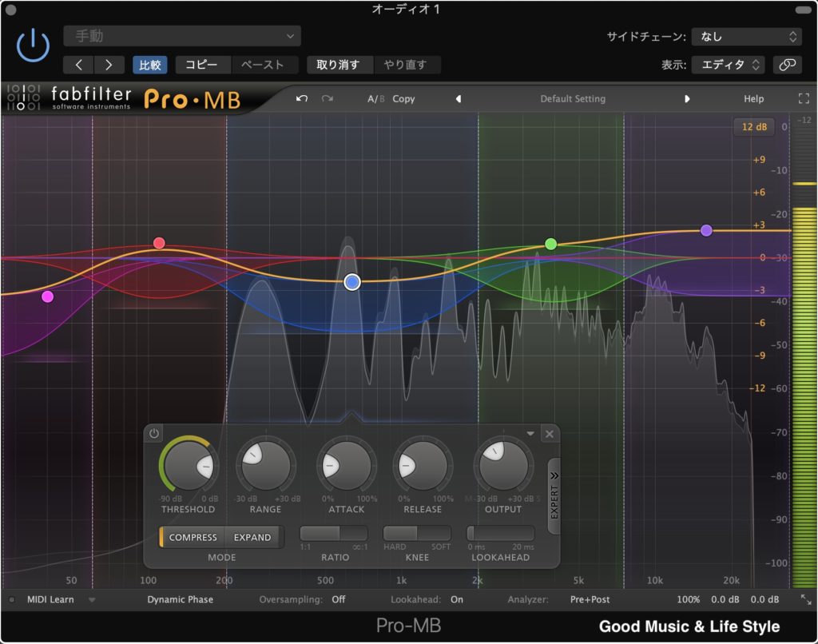Click the FabFilter redo arrow icon
Viewport: 818px width, 644px height.
[x=327, y=98]
